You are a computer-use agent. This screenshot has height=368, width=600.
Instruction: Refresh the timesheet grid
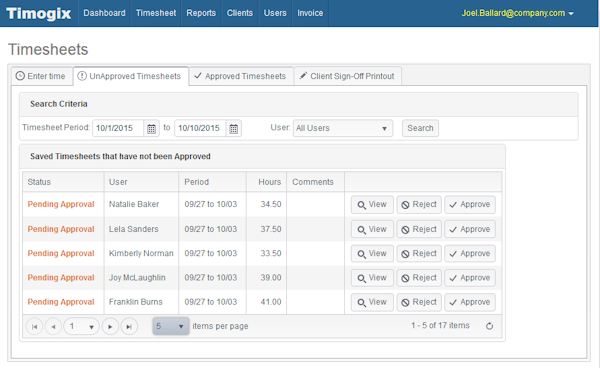[x=489, y=326]
